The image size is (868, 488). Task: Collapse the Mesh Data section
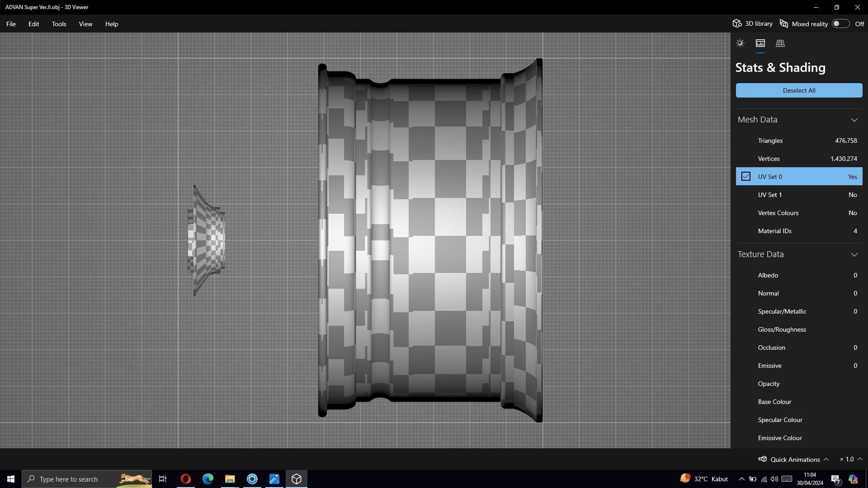pyautogui.click(x=854, y=120)
